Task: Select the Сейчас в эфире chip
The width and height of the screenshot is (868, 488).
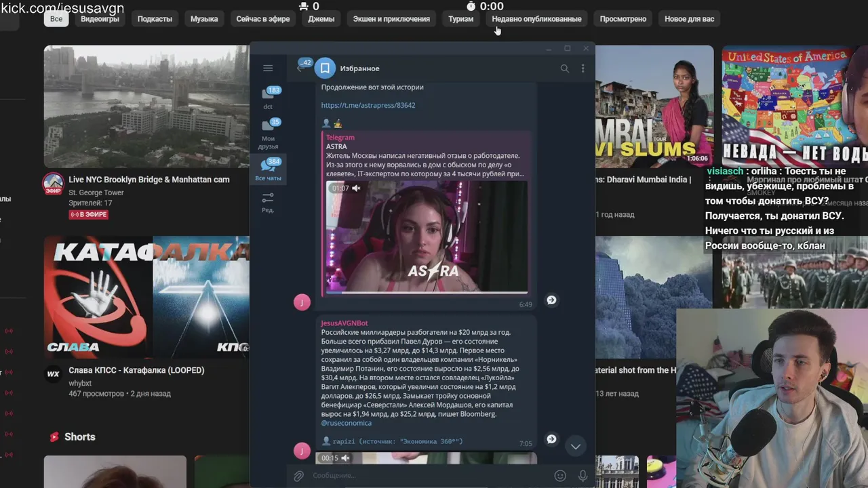Action: [263, 19]
